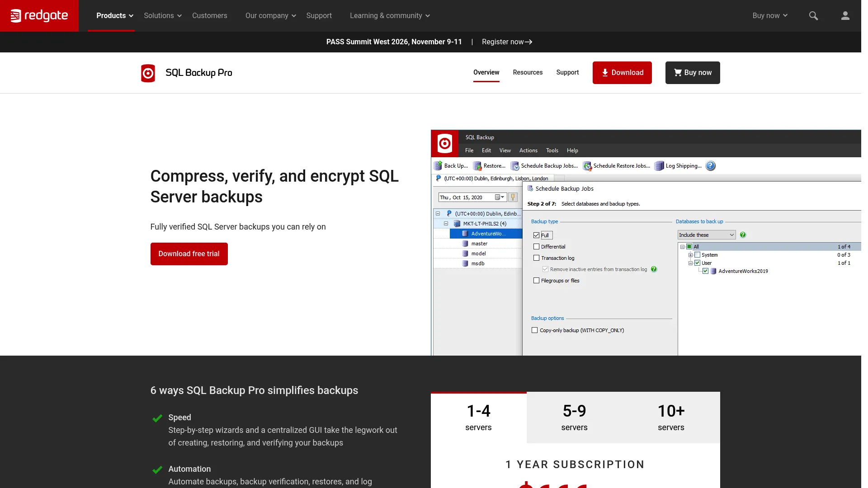868x488 pixels.
Task: Open the product Support tab
Action: tap(567, 72)
